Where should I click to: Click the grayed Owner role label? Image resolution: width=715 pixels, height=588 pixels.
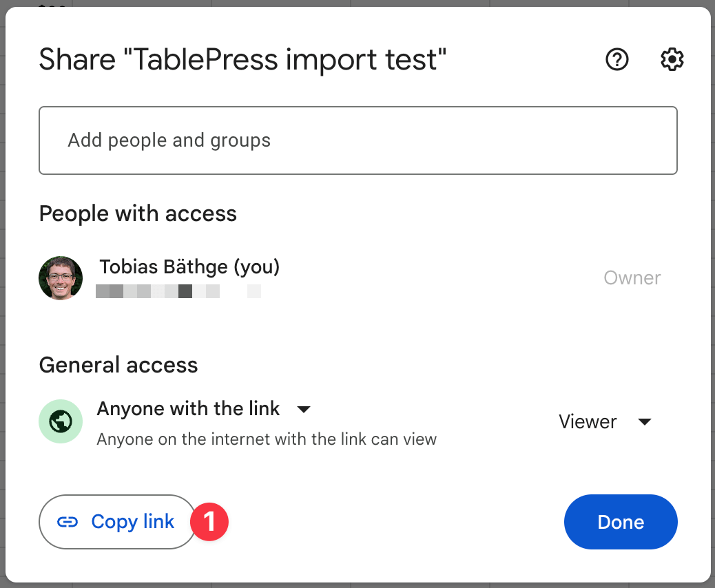pyautogui.click(x=632, y=277)
